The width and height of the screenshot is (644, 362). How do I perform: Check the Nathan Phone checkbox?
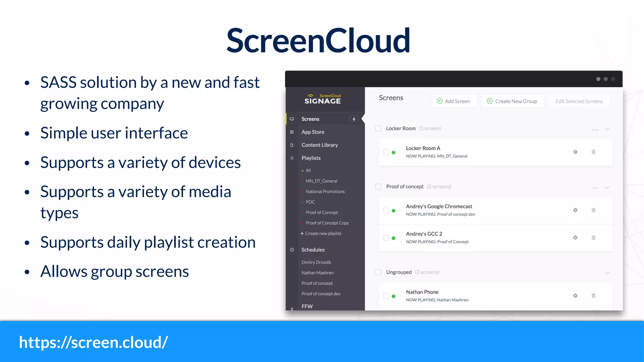coord(386,296)
